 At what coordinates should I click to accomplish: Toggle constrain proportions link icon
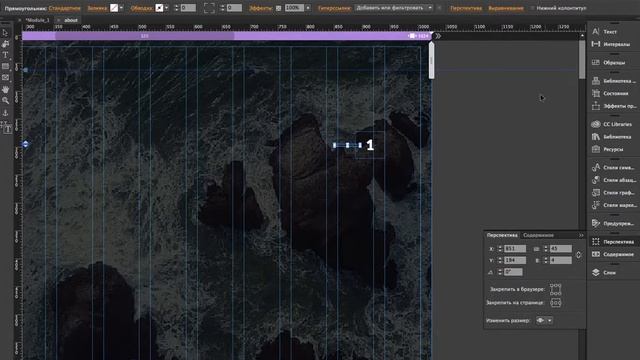click(578, 255)
